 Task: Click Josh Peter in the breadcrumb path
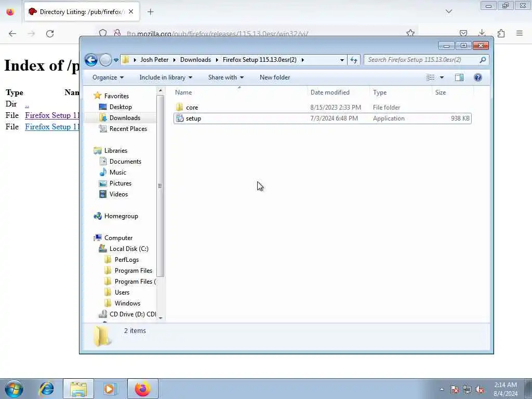tap(154, 60)
